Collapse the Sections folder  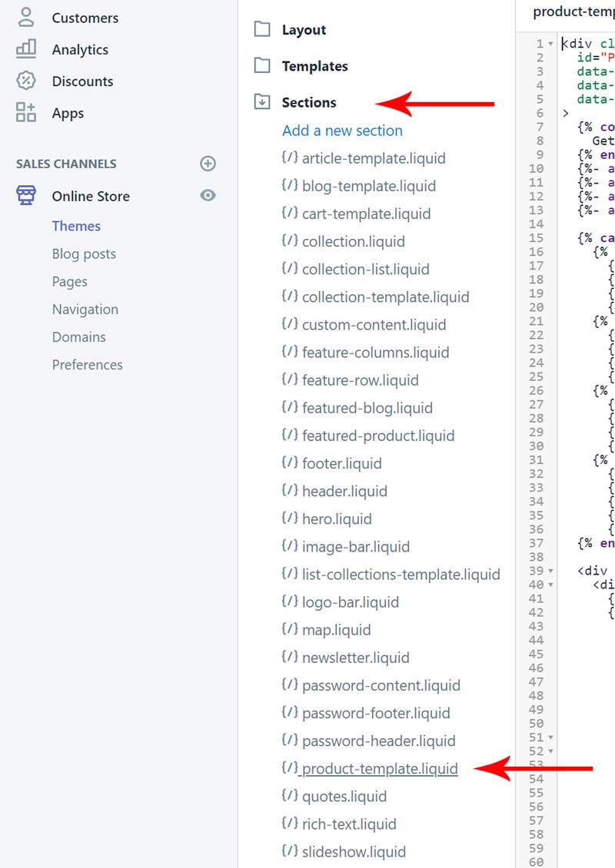click(263, 102)
